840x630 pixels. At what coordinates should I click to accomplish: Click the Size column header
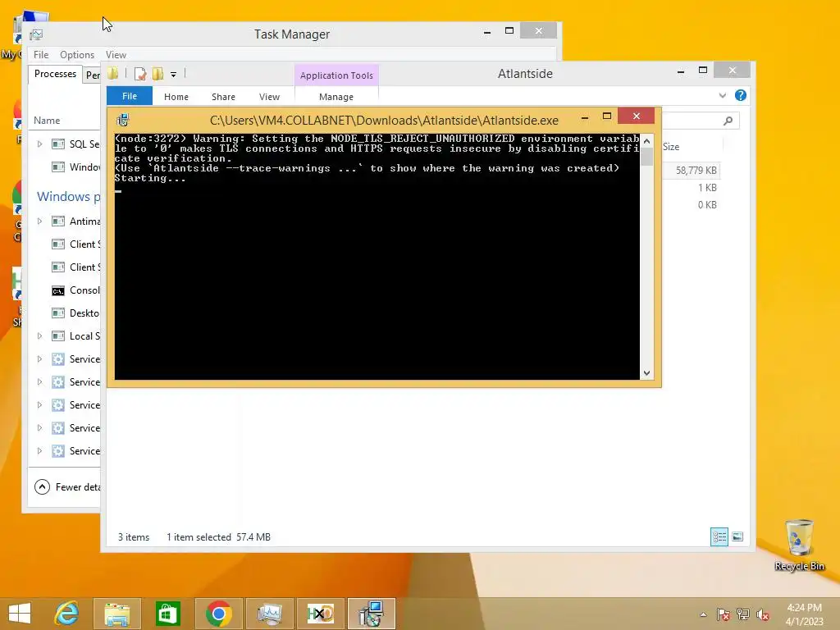click(671, 147)
